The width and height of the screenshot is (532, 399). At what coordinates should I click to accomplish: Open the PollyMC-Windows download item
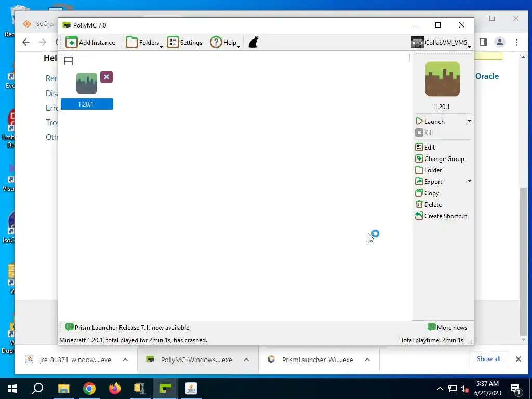189,360
